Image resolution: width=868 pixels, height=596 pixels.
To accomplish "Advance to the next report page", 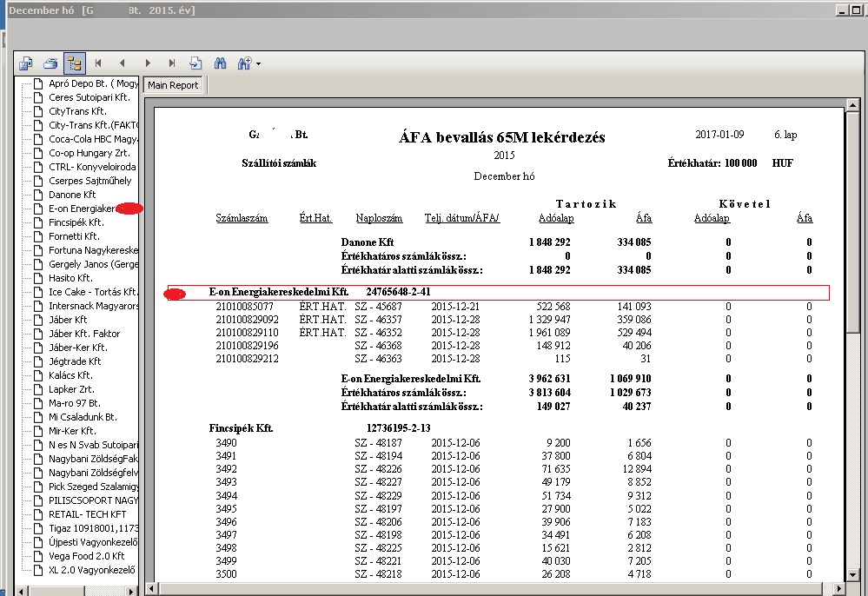I will click(x=147, y=63).
